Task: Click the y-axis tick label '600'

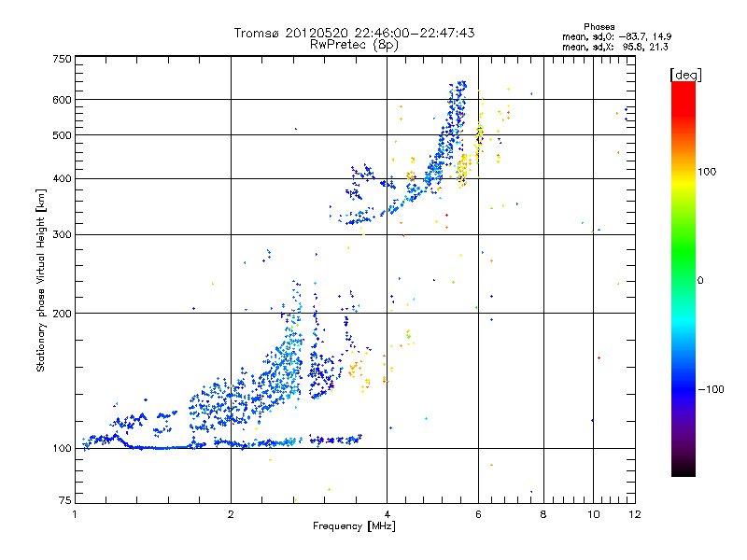Action: point(63,100)
